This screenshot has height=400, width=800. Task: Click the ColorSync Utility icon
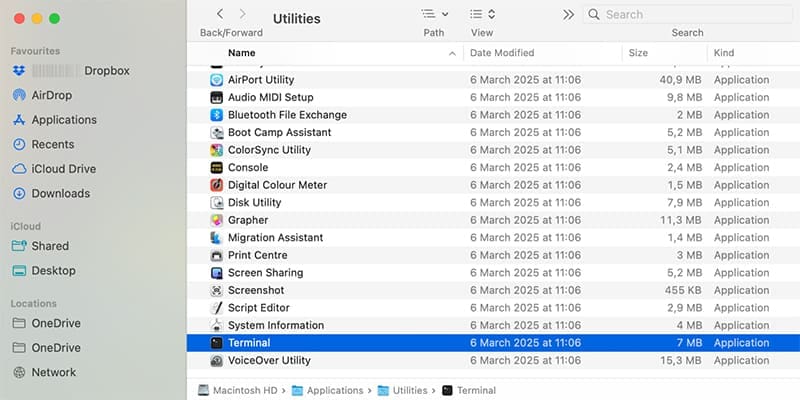click(217, 150)
